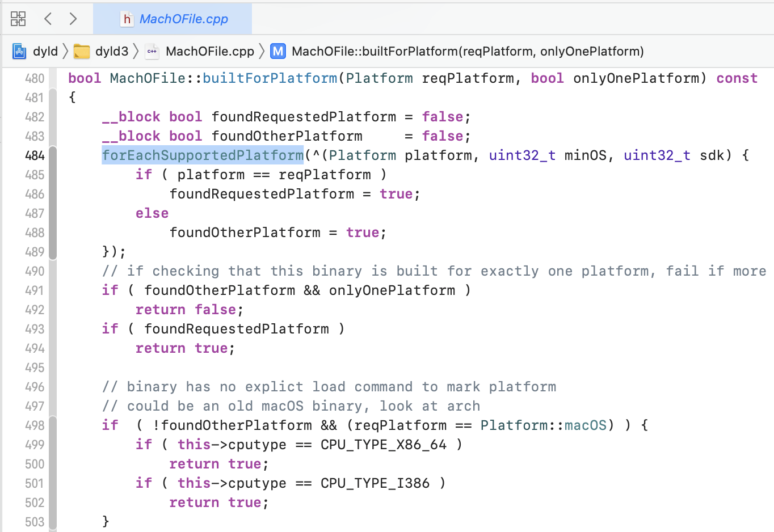Click foundOtherPlatform on line 483
This screenshot has width=774, height=532.
[x=287, y=136]
